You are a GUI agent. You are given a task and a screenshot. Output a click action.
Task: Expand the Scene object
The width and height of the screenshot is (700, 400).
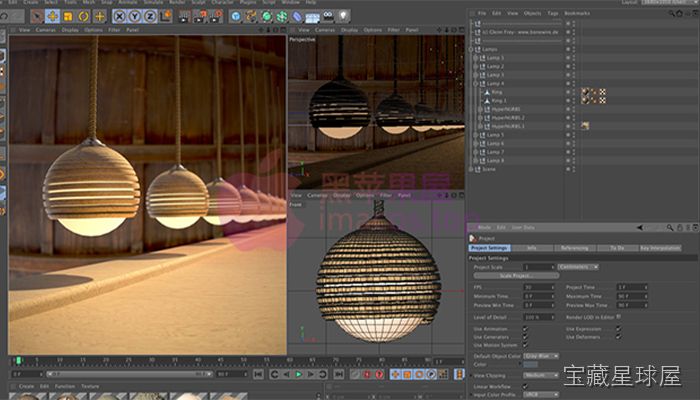(471, 169)
